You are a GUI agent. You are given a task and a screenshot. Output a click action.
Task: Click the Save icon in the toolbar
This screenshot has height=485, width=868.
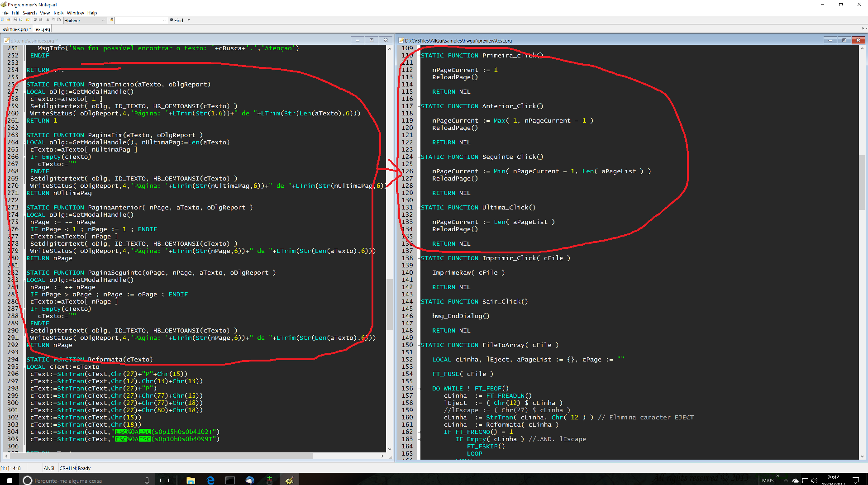coord(15,20)
